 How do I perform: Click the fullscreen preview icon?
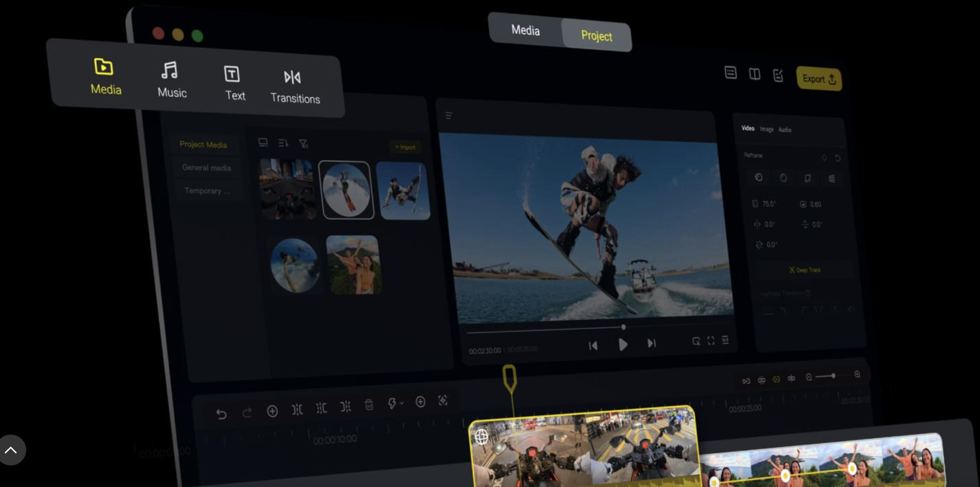[711, 341]
